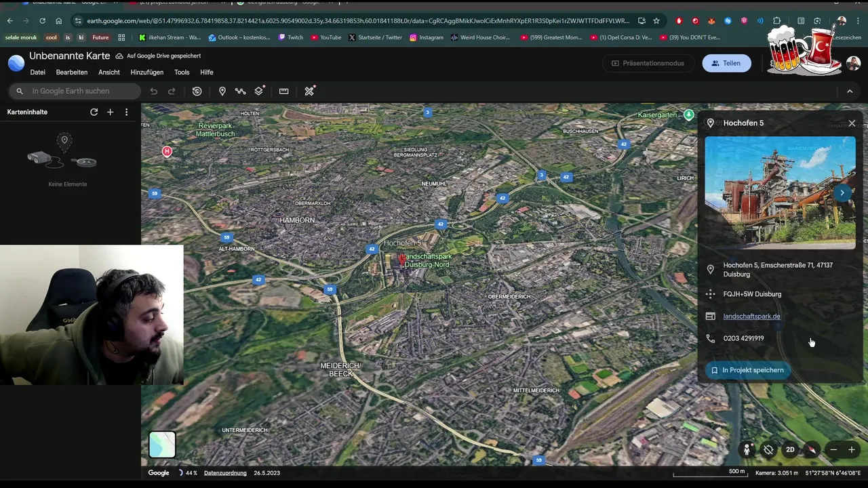Screen dimensions: 868x488
Task: Click the building design tools icon
Action: pyautogui.click(x=309, y=91)
